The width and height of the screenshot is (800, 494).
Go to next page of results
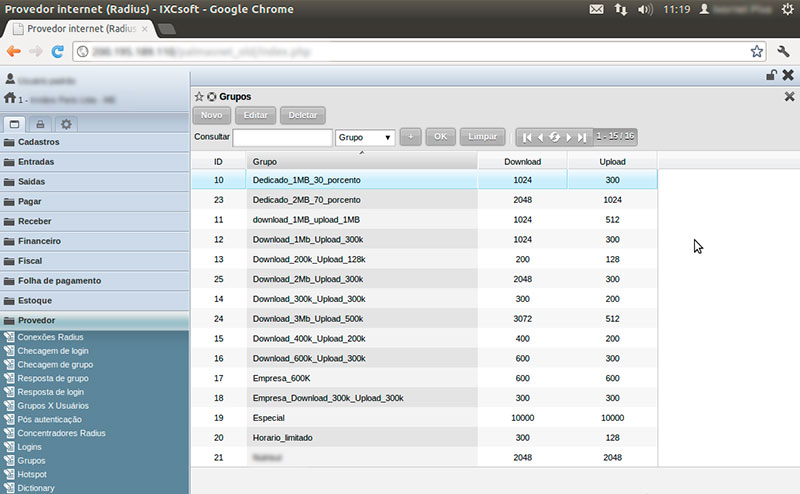(x=568, y=137)
